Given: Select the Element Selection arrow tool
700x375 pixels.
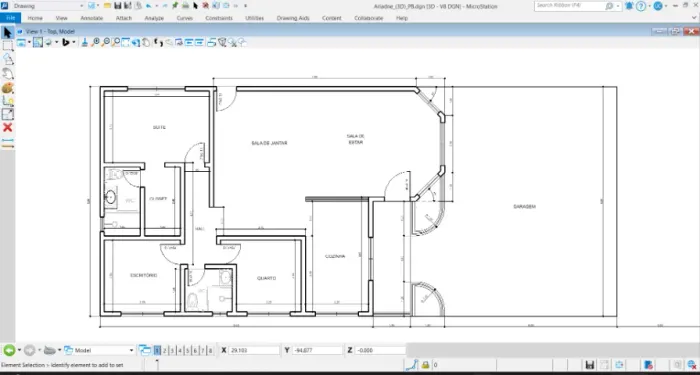Looking at the screenshot, I should coord(8,32).
